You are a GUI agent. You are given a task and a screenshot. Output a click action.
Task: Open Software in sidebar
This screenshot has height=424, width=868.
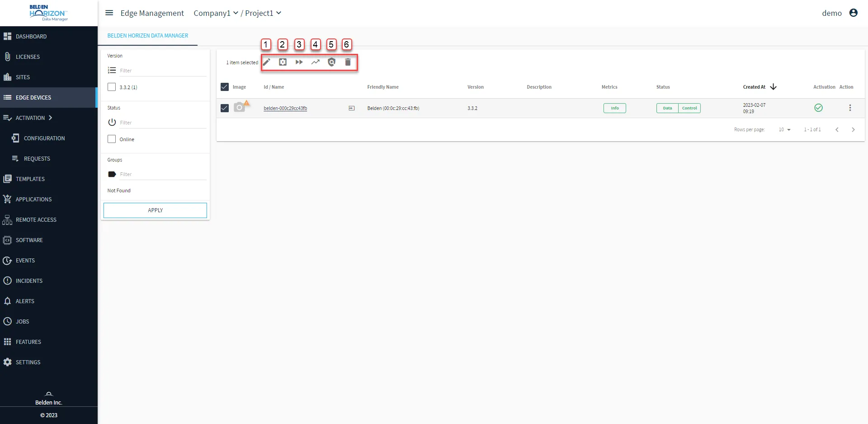tap(48, 240)
